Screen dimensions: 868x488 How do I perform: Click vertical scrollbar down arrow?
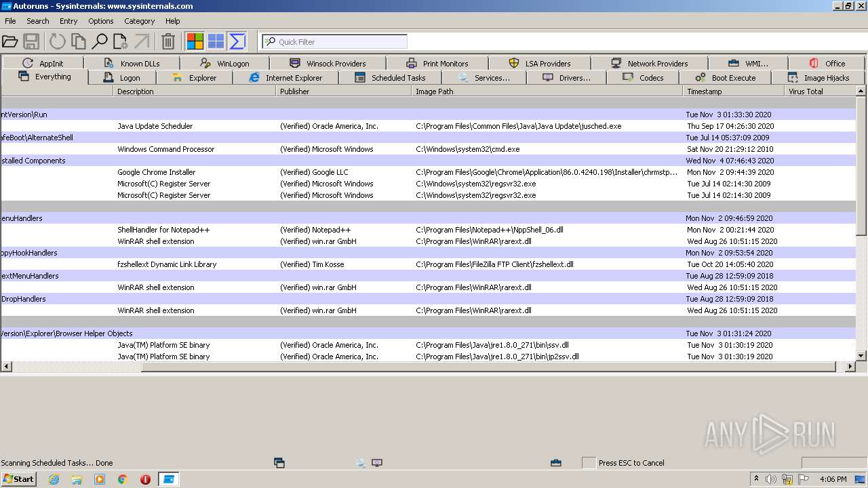tap(861, 355)
